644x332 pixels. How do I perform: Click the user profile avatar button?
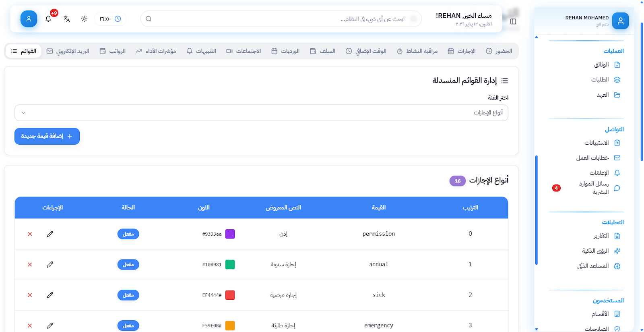tap(29, 19)
